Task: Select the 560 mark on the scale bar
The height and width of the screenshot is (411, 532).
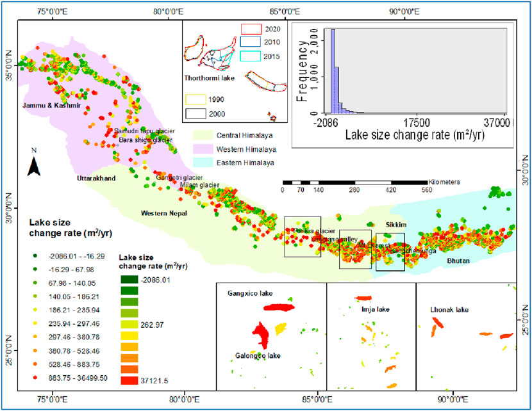Action: pos(427,189)
